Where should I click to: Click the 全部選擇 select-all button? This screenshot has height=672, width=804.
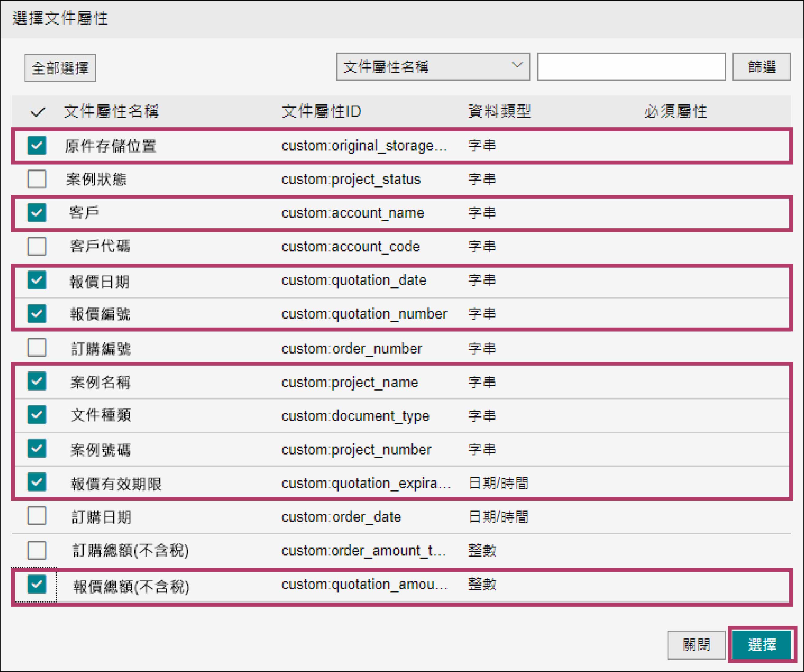[60, 68]
